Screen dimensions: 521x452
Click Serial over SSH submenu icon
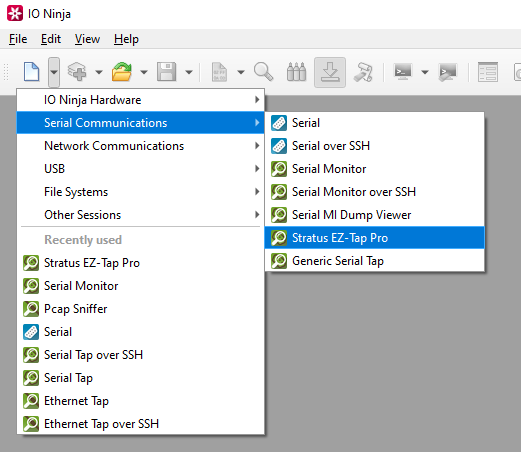coord(279,146)
